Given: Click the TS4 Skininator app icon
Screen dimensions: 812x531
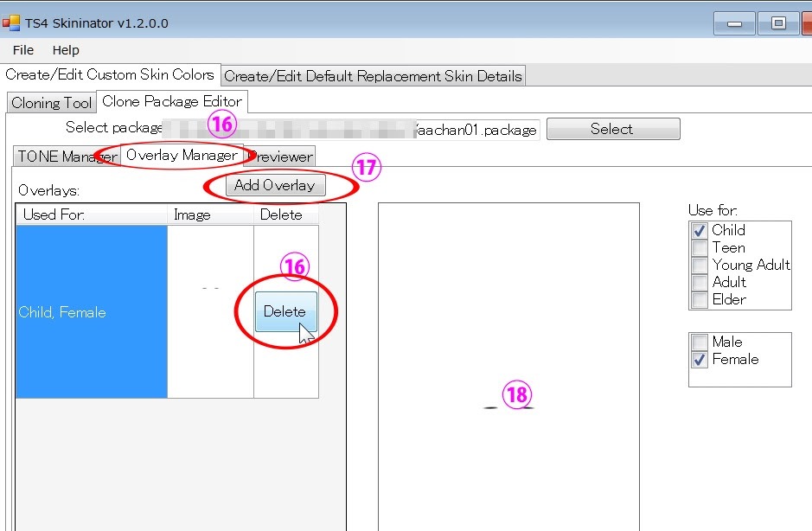Looking at the screenshot, I should pos(11,22).
